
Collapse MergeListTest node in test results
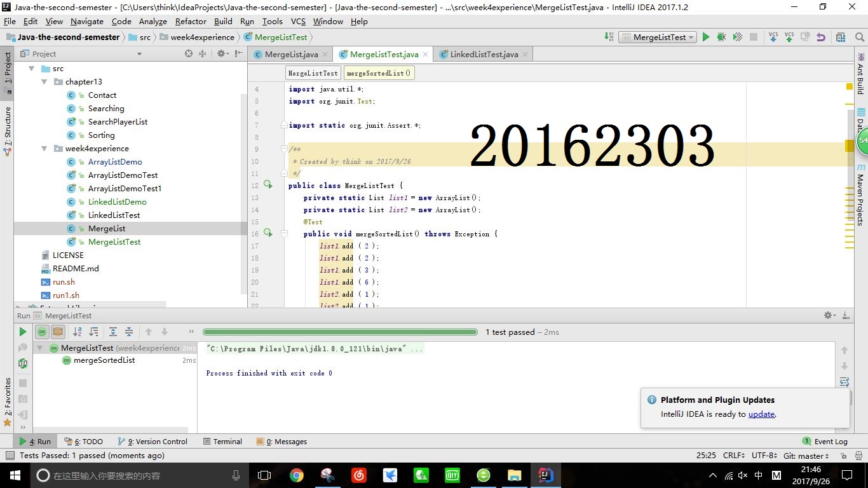click(40, 348)
